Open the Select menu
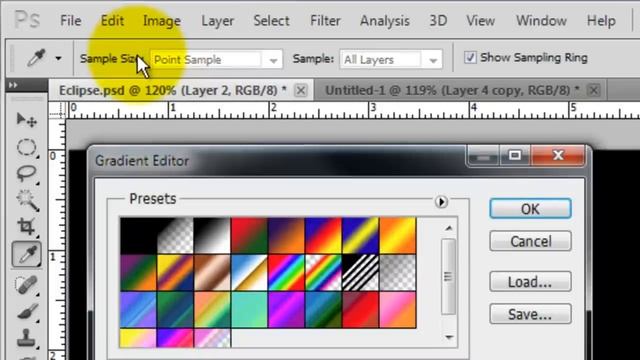This screenshot has width=640, height=360. click(271, 20)
